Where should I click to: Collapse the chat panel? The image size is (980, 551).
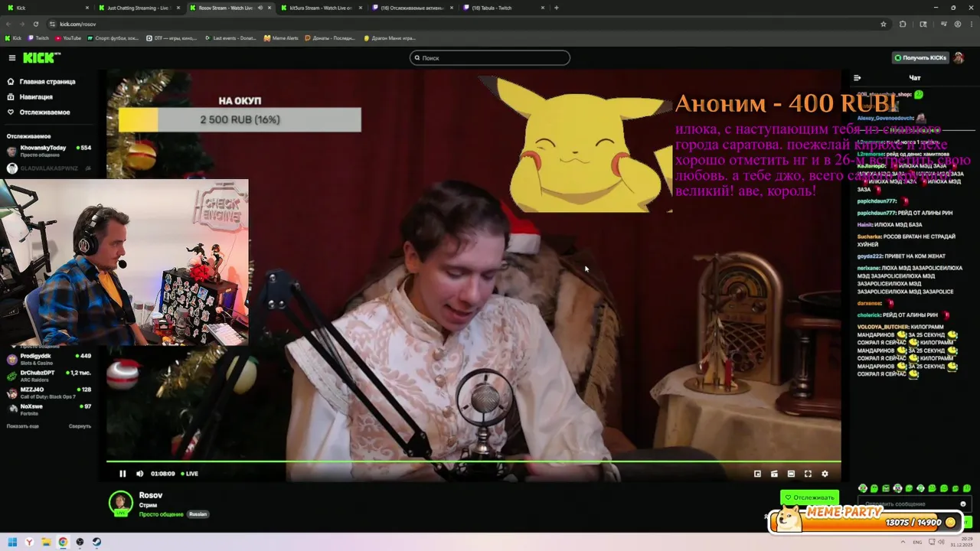pos(857,77)
